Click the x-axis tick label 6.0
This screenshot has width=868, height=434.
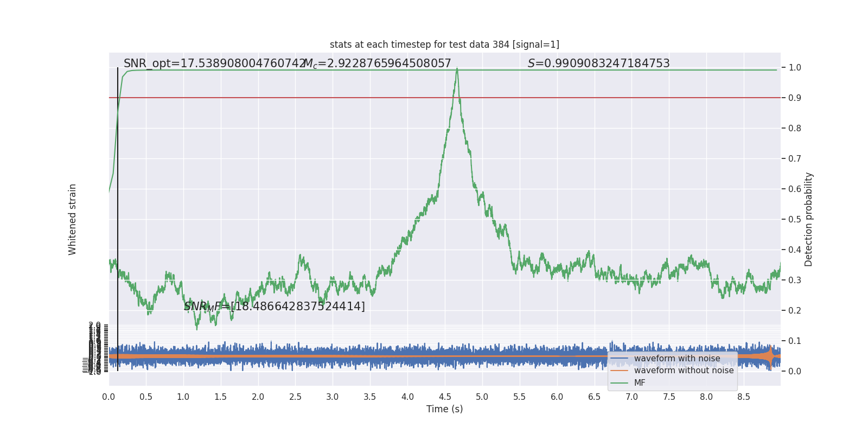click(557, 397)
